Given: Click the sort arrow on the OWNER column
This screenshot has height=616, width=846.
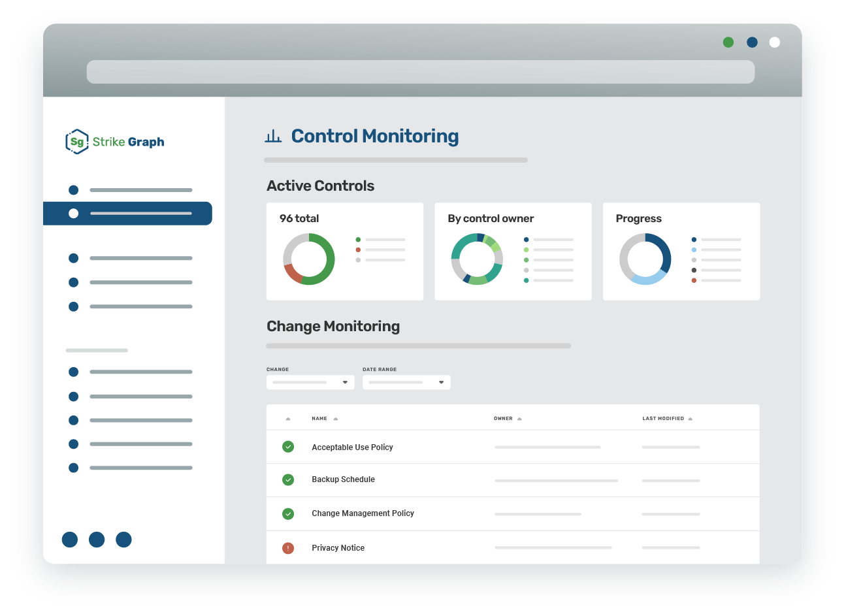Looking at the screenshot, I should click(x=519, y=417).
